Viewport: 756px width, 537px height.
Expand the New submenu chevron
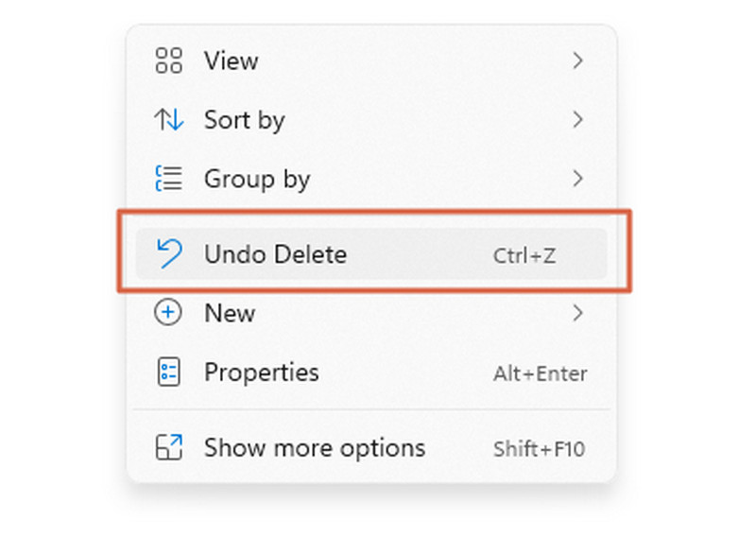577,313
